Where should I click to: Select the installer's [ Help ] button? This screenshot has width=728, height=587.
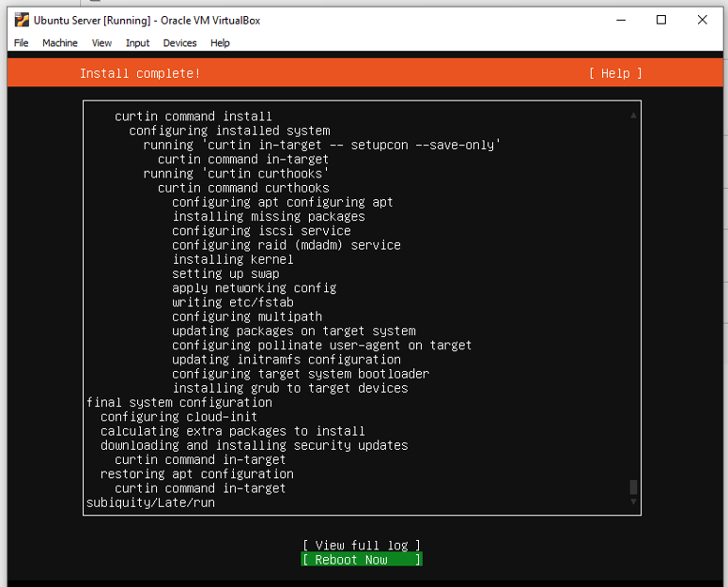tap(615, 73)
